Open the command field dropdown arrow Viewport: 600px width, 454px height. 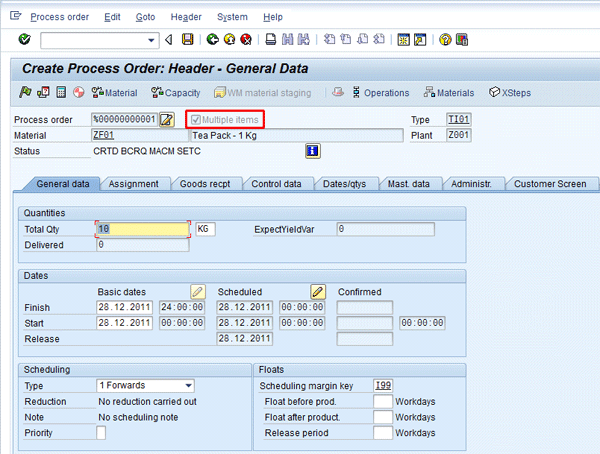pos(153,40)
